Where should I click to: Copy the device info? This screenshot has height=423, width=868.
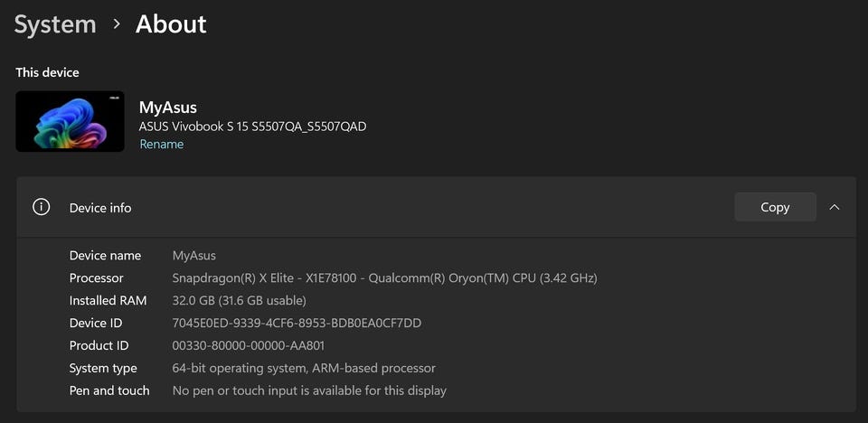(775, 207)
